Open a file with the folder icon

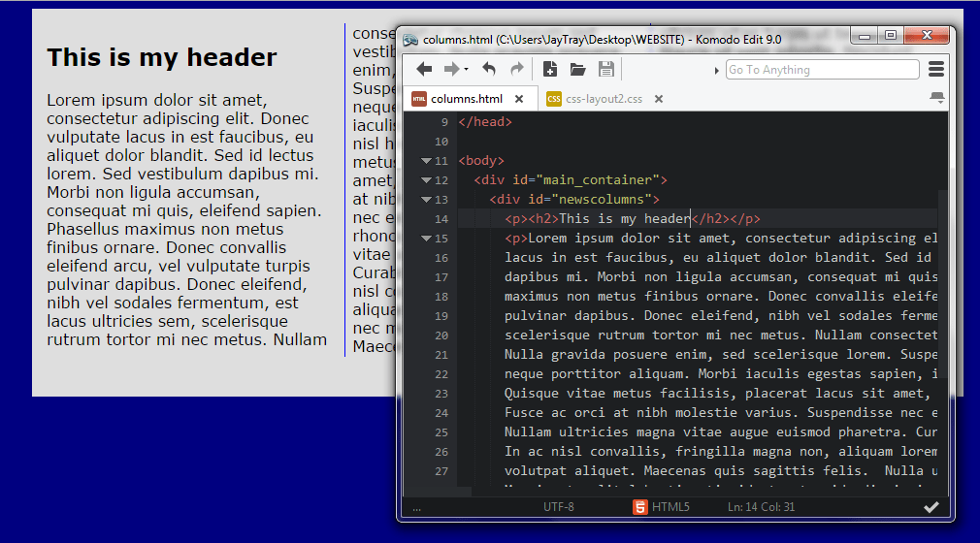coord(578,70)
